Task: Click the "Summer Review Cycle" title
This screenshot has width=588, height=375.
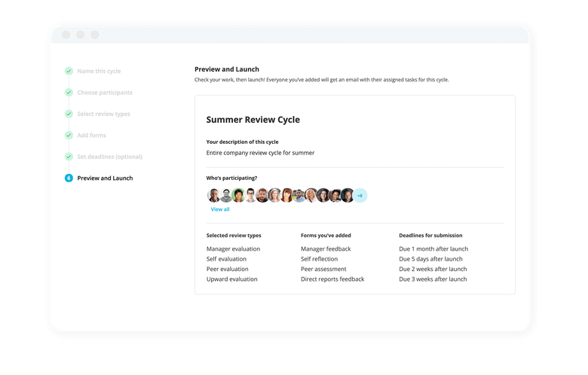Action: point(253,120)
